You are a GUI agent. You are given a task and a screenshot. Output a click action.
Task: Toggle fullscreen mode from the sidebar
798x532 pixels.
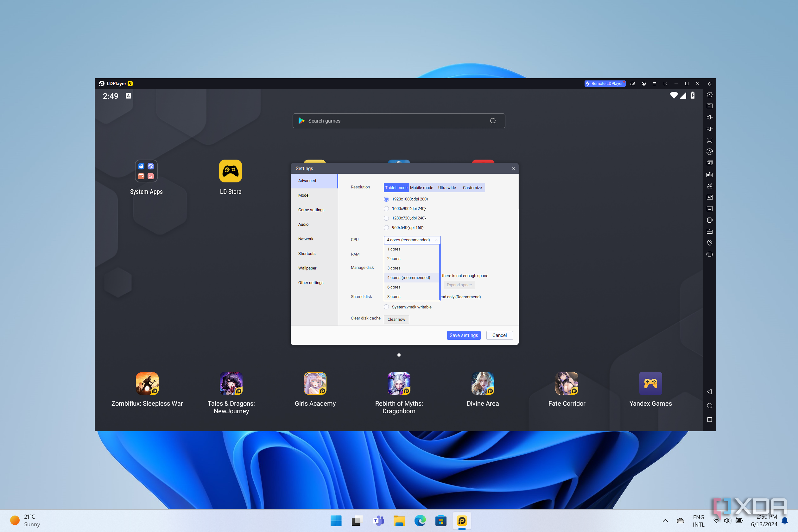click(x=709, y=140)
